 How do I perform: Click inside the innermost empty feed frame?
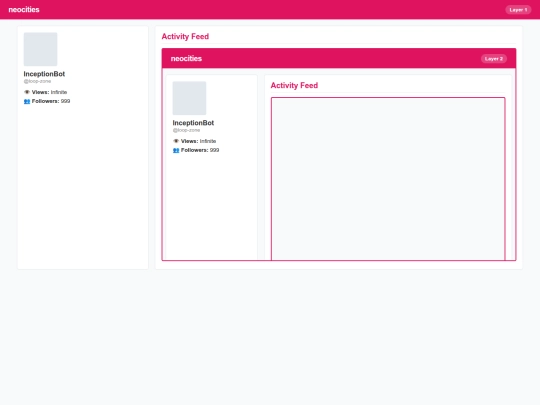[388, 179]
